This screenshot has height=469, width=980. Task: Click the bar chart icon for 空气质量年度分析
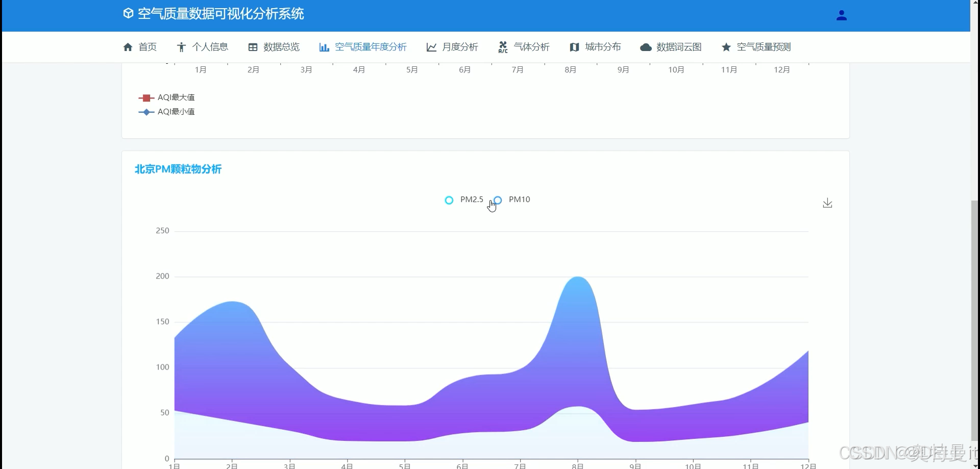(325, 46)
